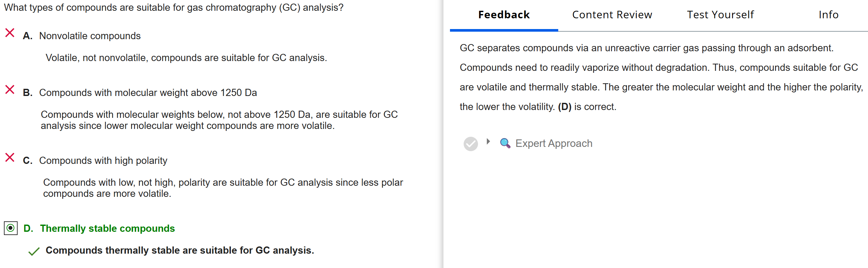The width and height of the screenshot is (868, 268).
Task: Choose answer A Nonvolatile compounds
Action: [x=90, y=36]
